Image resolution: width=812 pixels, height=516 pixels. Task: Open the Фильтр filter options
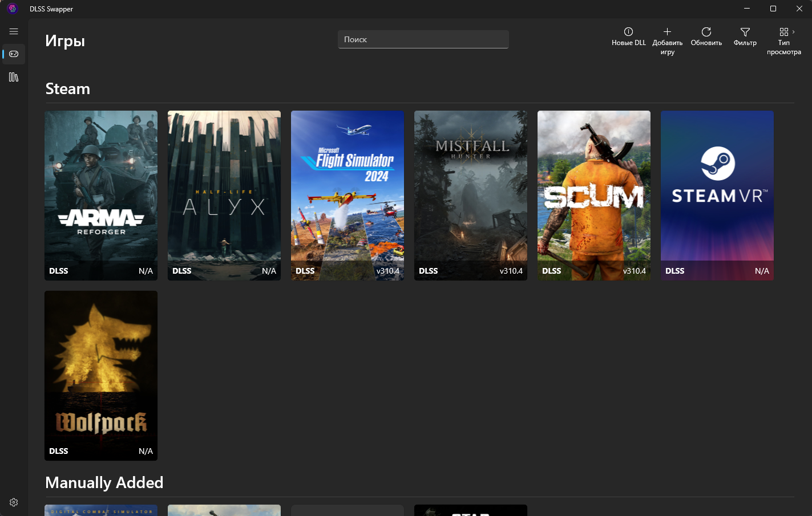[x=745, y=36]
